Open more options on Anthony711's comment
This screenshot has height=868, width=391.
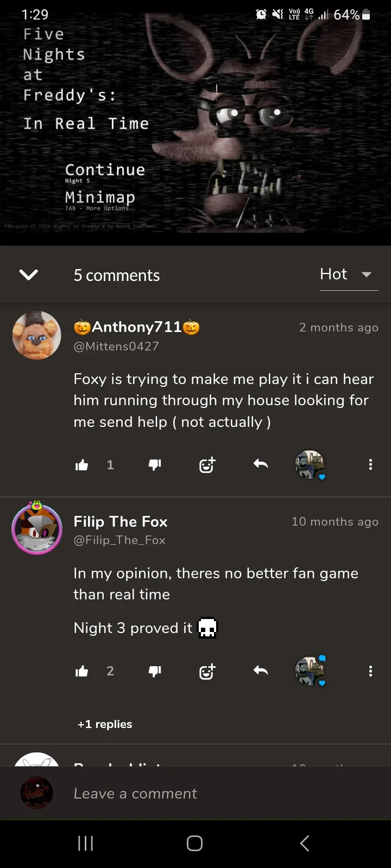370,464
